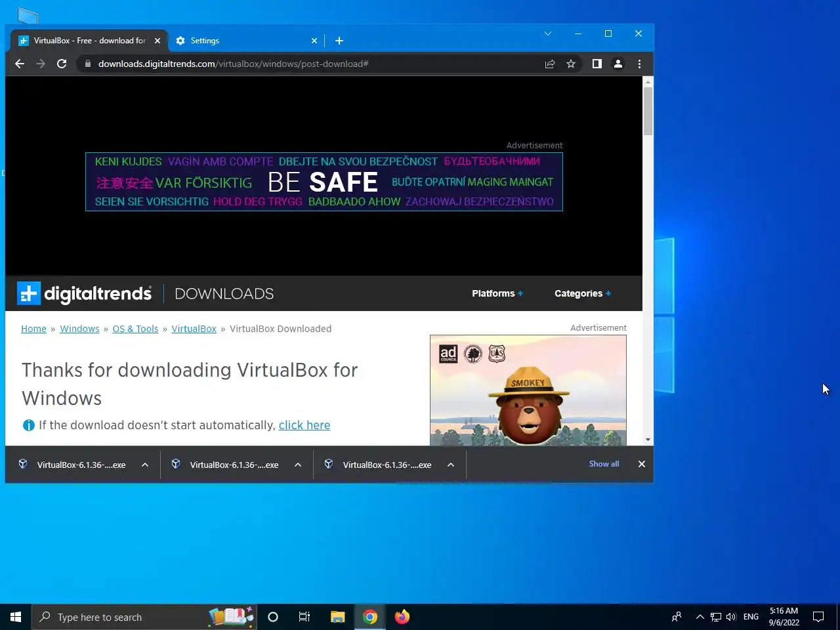This screenshot has width=840, height=630.
Task: Select the VirtualBox - Free download tab
Action: pos(89,41)
